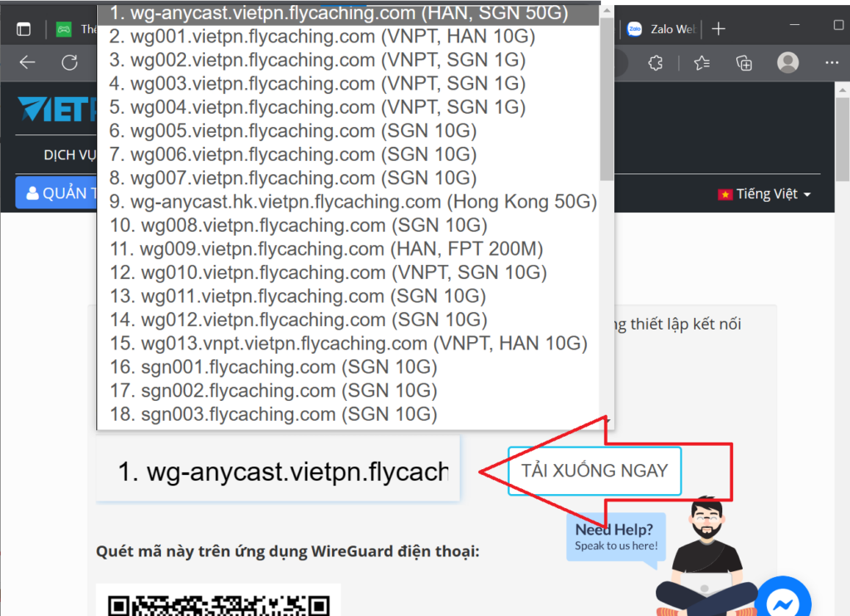Screen dimensions: 850x616
Task: Click the 'thiết lập kết nối' text
Action: (686, 325)
